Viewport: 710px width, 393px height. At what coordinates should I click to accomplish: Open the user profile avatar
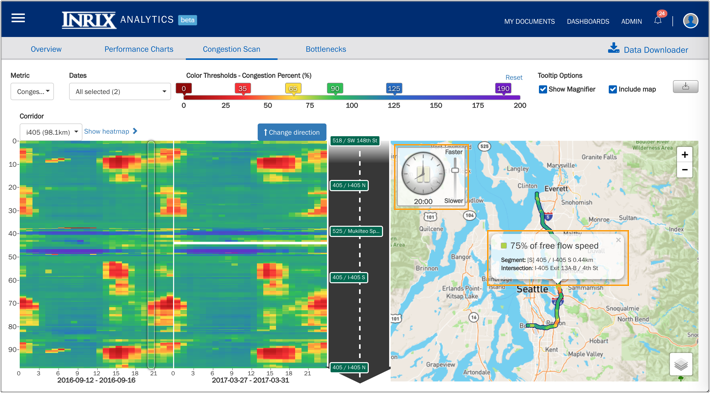691,20
